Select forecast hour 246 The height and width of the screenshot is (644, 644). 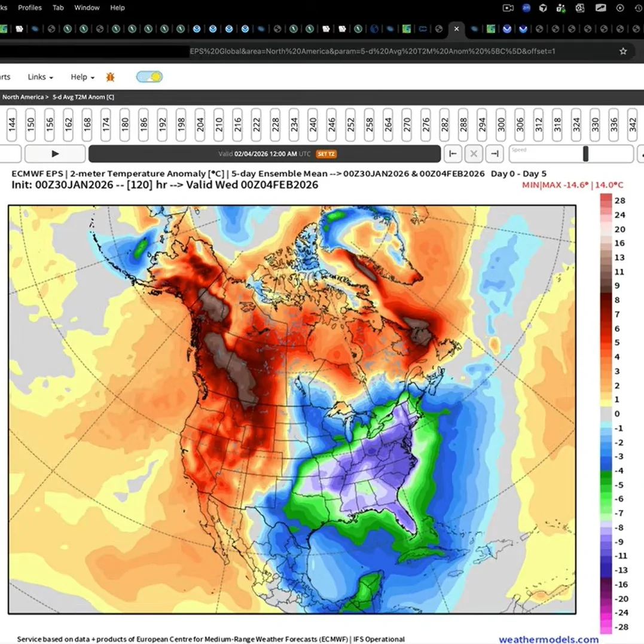click(x=331, y=124)
